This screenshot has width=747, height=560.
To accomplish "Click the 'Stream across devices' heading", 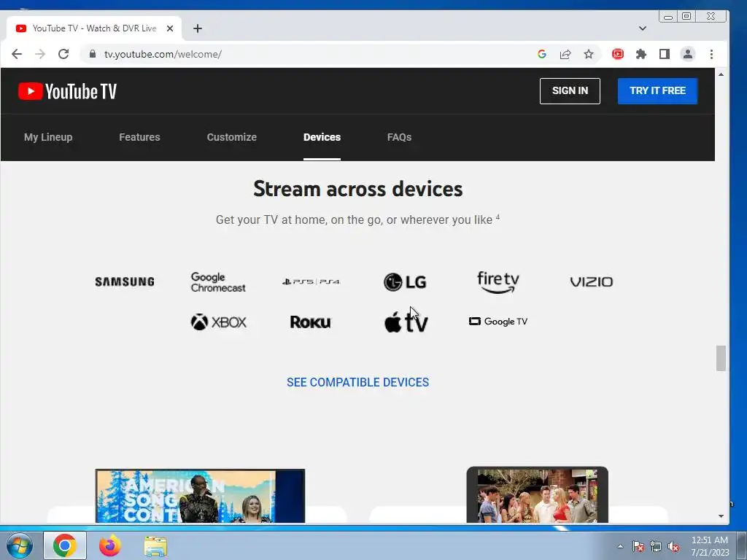I will coord(357,189).
